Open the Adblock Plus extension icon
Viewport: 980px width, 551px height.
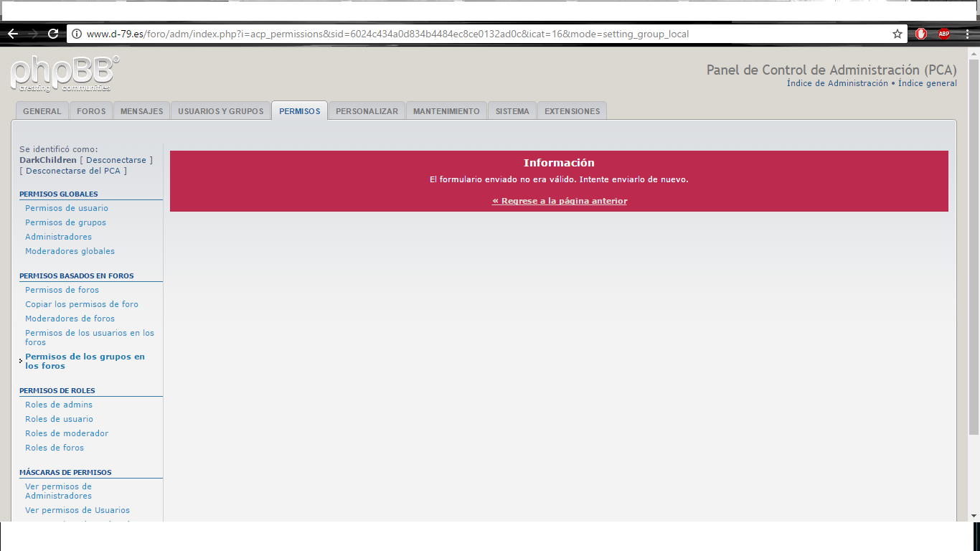point(944,34)
